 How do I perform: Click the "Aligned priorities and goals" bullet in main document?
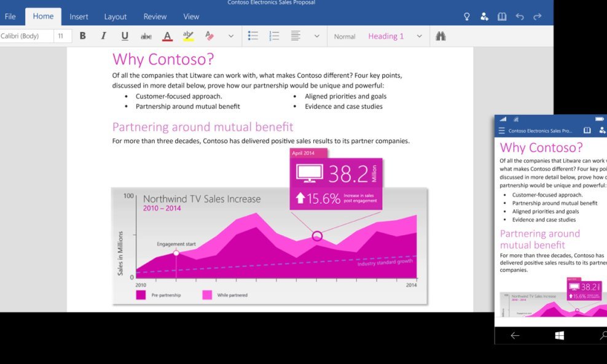tap(346, 96)
